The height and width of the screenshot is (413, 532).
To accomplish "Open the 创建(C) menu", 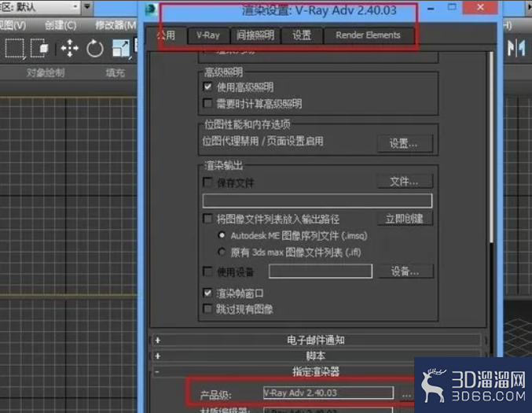I will coord(61,25).
